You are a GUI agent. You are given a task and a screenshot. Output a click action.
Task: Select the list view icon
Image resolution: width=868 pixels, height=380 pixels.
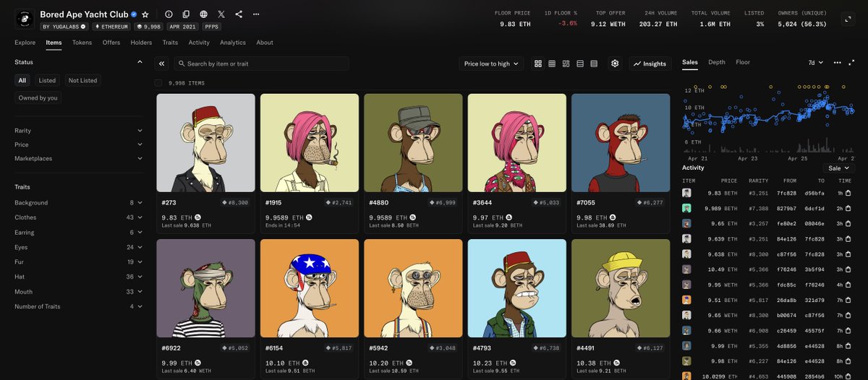(580, 64)
